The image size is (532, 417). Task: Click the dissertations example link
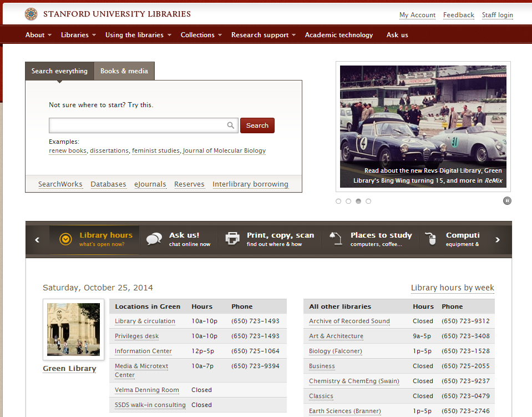(x=109, y=150)
